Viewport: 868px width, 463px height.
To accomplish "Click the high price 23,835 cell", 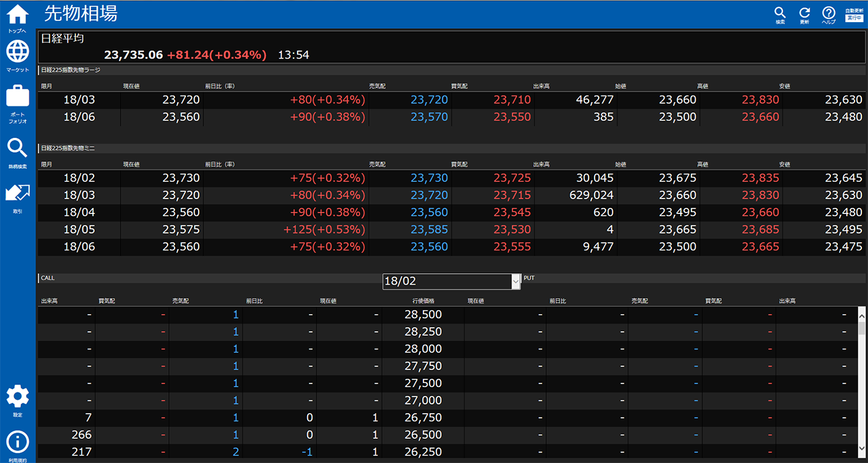I will [760, 178].
